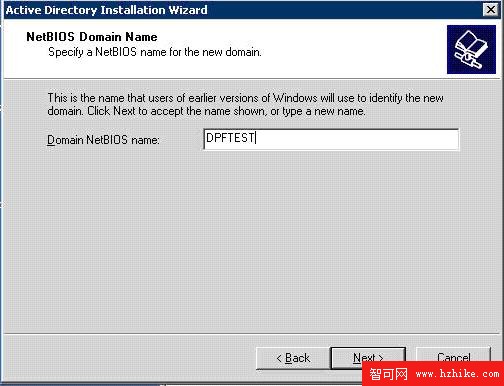Click the Domain NetBIOS name input field

(331, 139)
